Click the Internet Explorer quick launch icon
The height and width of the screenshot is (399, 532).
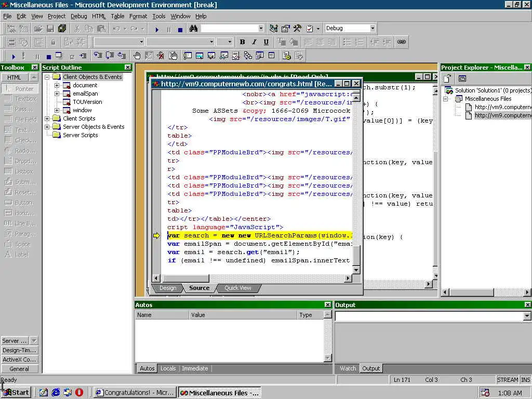pos(56,392)
